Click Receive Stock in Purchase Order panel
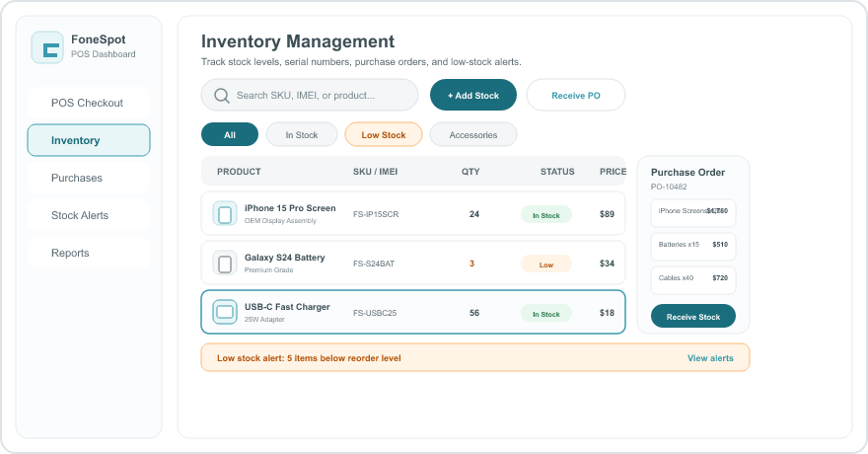868x454 pixels. pos(693,316)
